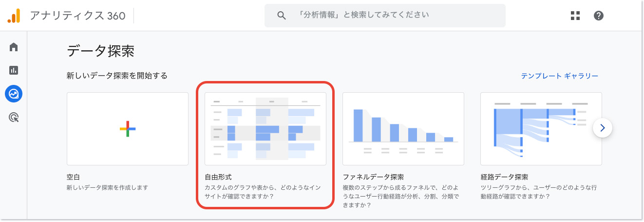
Task: Select the 自由形式 template thumbnail
Action: pos(265,129)
